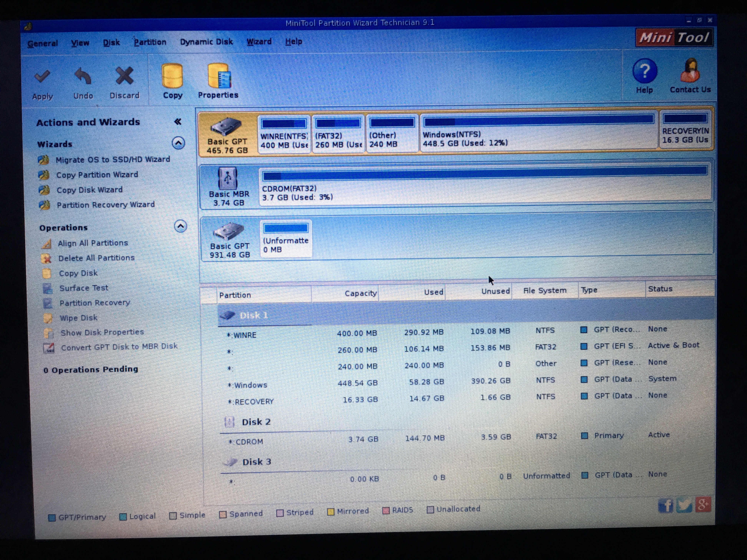The image size is (747, 560).
Task: Click the Partition Recovery Wizard icon
Action: click(x=45, y=205)
